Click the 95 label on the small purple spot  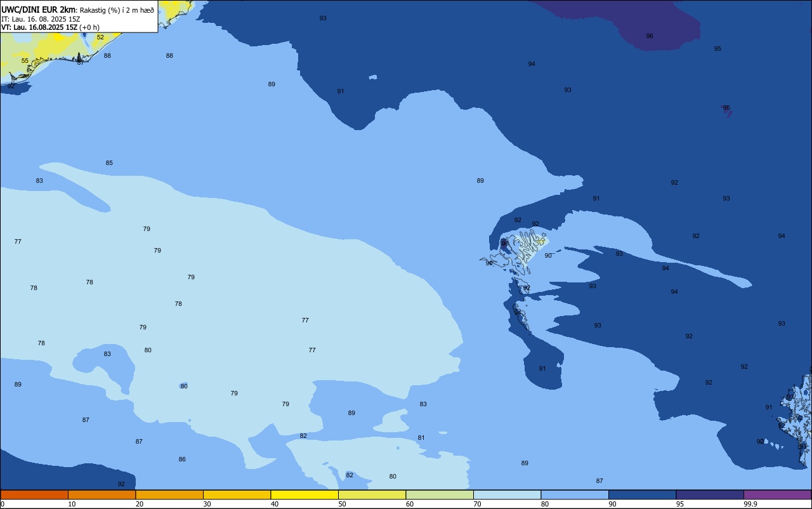(726, 108)
